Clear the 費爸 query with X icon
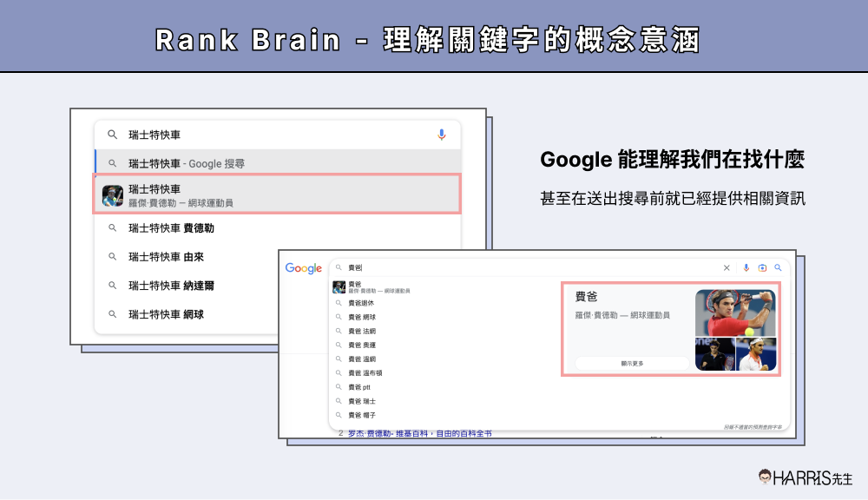This screenshot has height=500, width=868. pos(727,267)
